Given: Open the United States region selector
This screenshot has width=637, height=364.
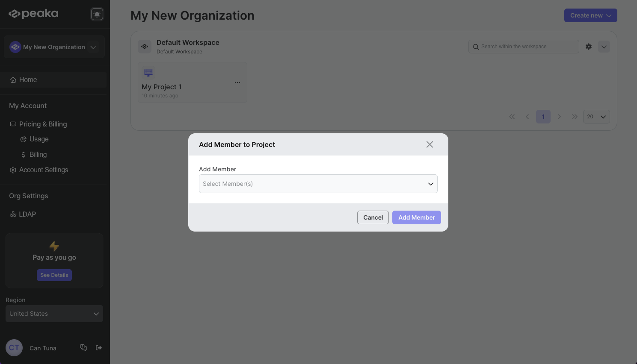Looking at the screenshot, I should [54, 313].
